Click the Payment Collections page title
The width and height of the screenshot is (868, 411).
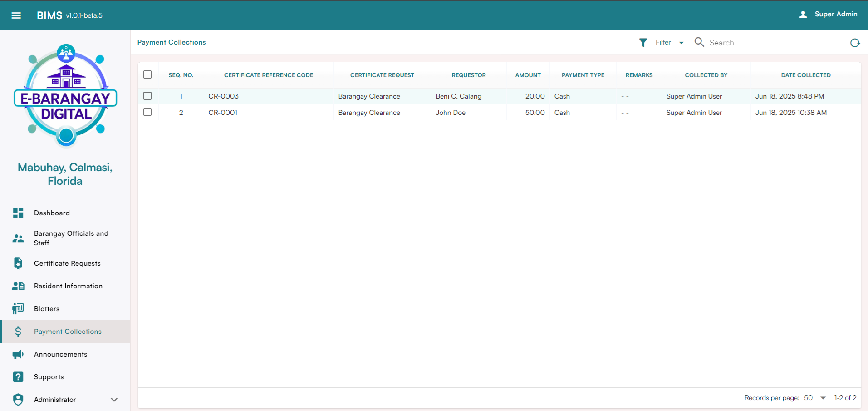(x=172, y=42)
